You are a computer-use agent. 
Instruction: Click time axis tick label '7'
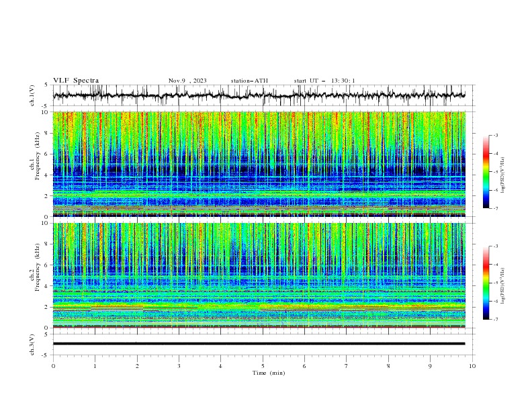click(347, 366)
